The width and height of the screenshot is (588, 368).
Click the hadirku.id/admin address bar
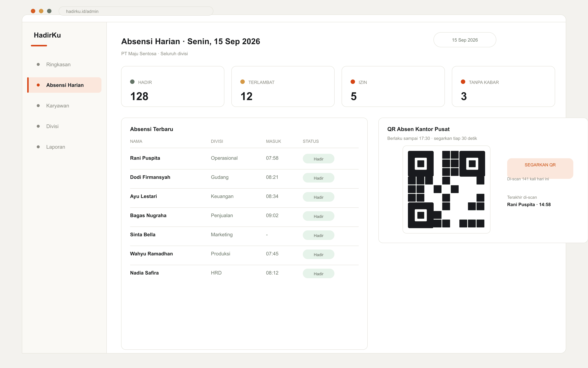click(136, 11)
